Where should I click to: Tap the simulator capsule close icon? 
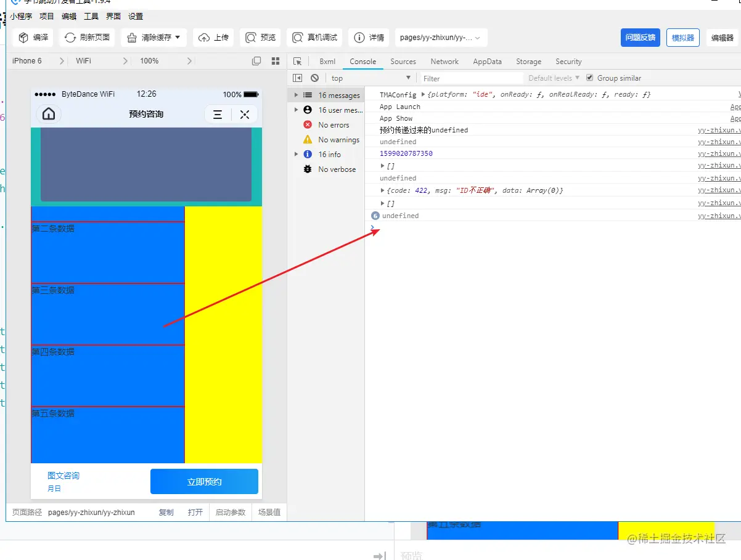click(245, 115)
